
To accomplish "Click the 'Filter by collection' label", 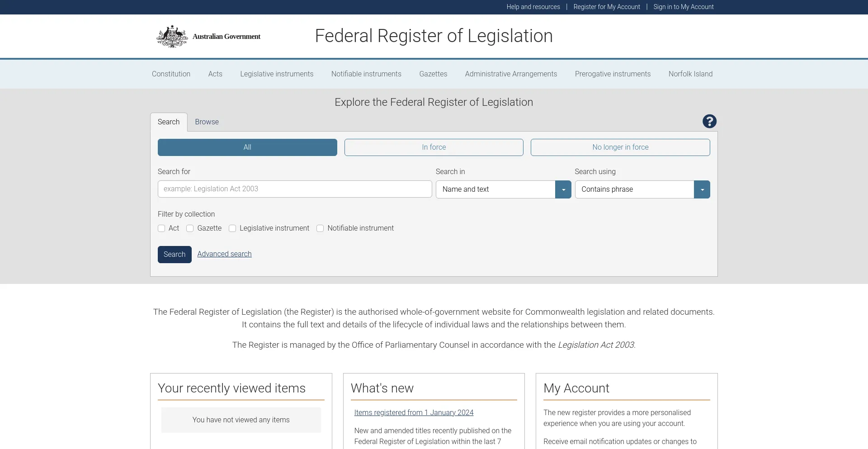I will (186, 214).
